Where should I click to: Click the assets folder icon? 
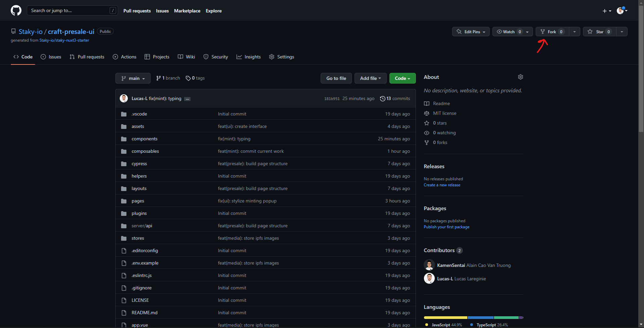click(x=124, y=127)
